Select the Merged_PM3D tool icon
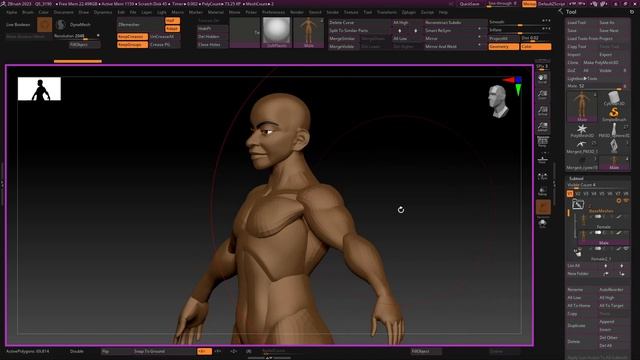This screenshot has width=640, height=360. [582, 147]
